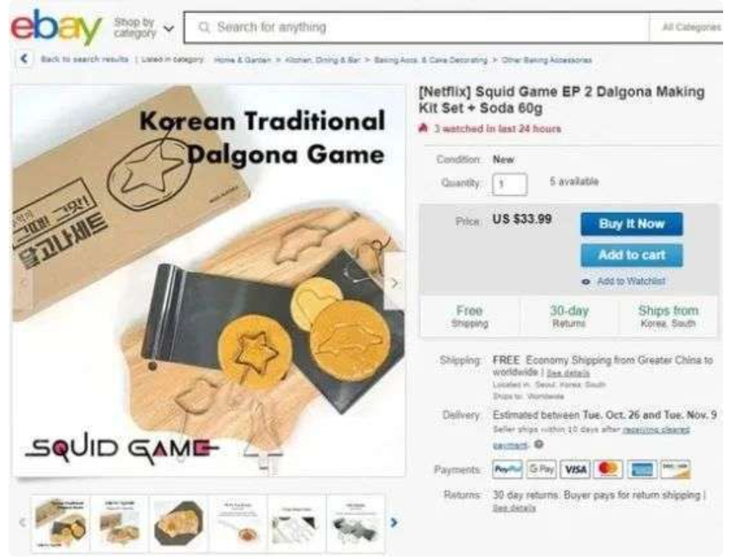This screenshot has width=737, height=560.
Task: Click the PayPal payment icon
Action: pos(507,469)
